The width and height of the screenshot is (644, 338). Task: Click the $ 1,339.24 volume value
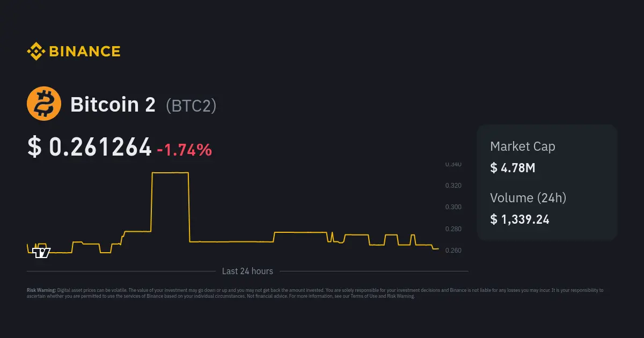coord(519,219)
